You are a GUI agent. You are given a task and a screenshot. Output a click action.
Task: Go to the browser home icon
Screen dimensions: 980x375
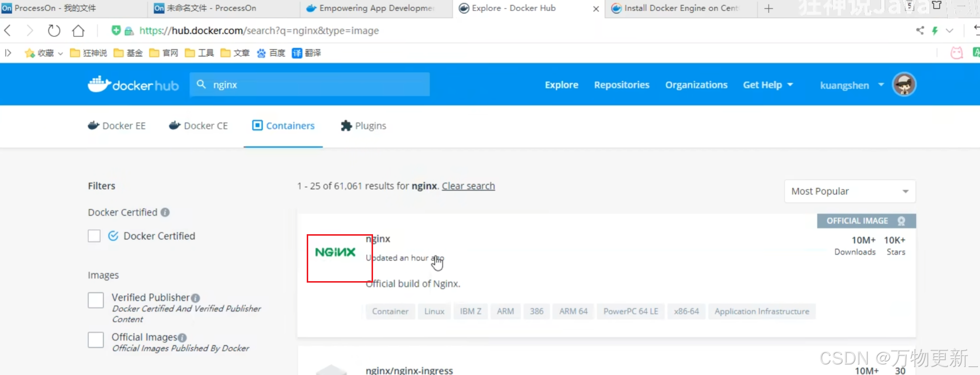tap(78, 30)
